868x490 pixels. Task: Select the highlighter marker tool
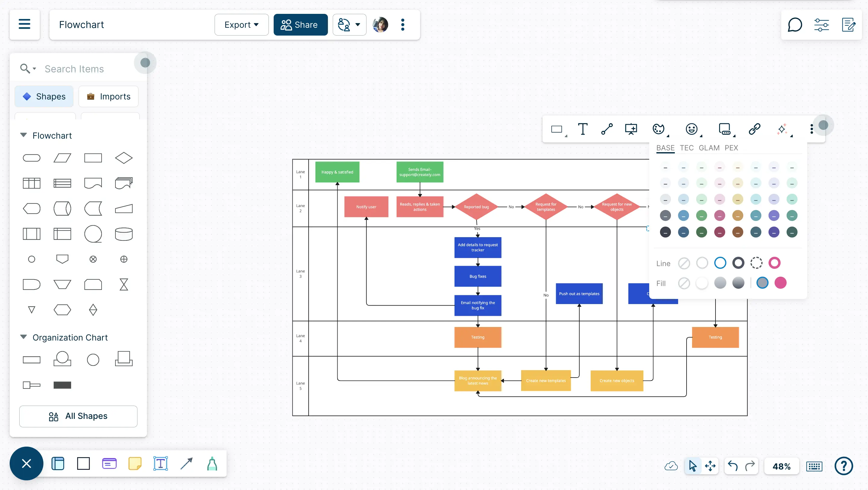[212, 463]
